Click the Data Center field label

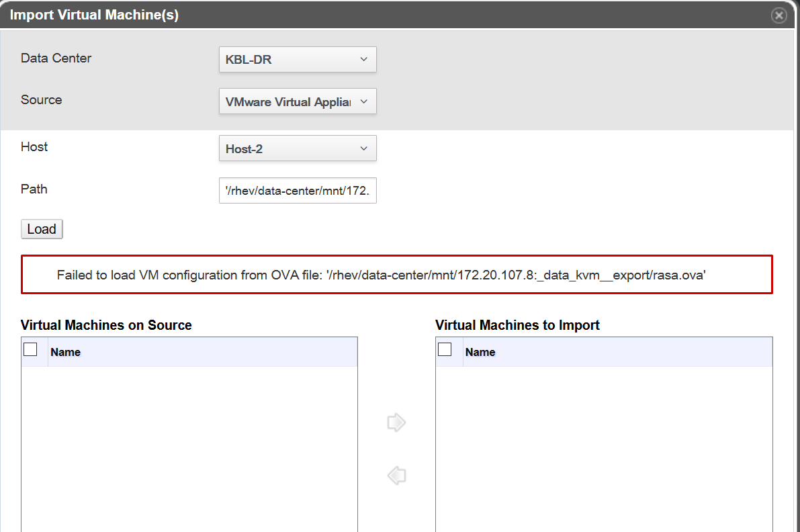pos(56,58)
